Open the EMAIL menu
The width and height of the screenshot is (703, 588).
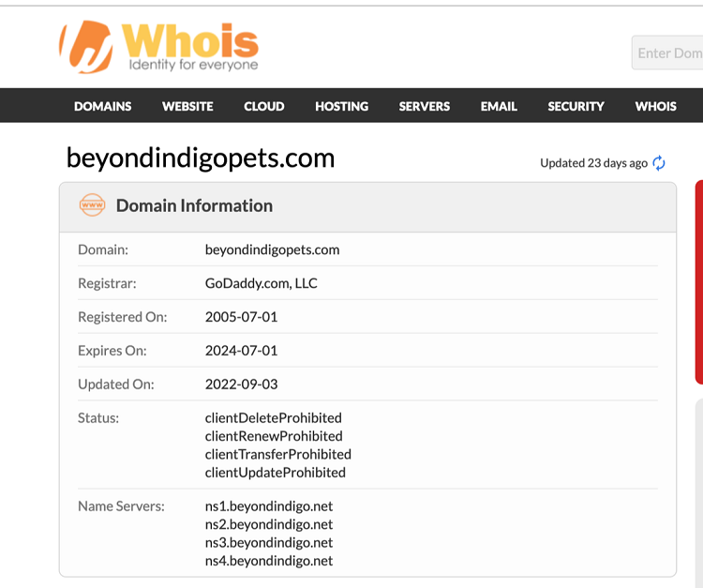499,106
